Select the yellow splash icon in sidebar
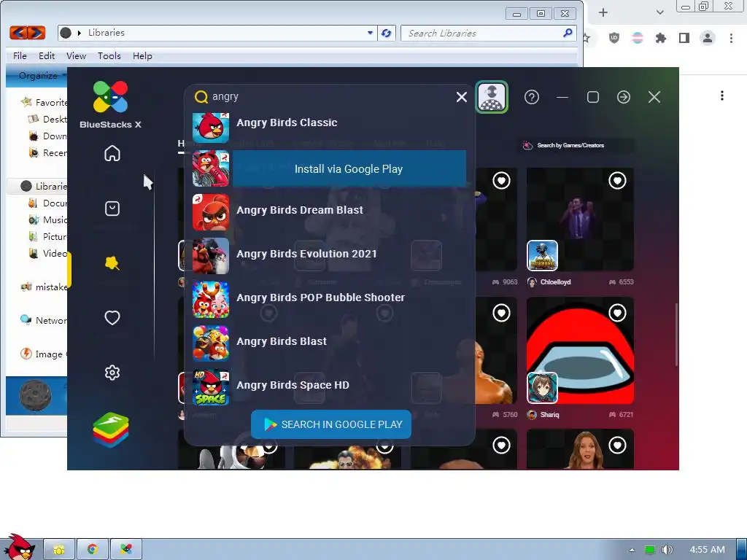This screenshot has width=747, height=560. pyautogui.click(x=112, y=262)
